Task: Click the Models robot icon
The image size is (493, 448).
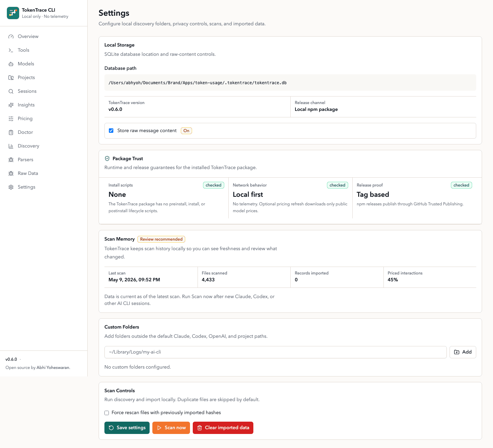Action: (x=11, y=64)
